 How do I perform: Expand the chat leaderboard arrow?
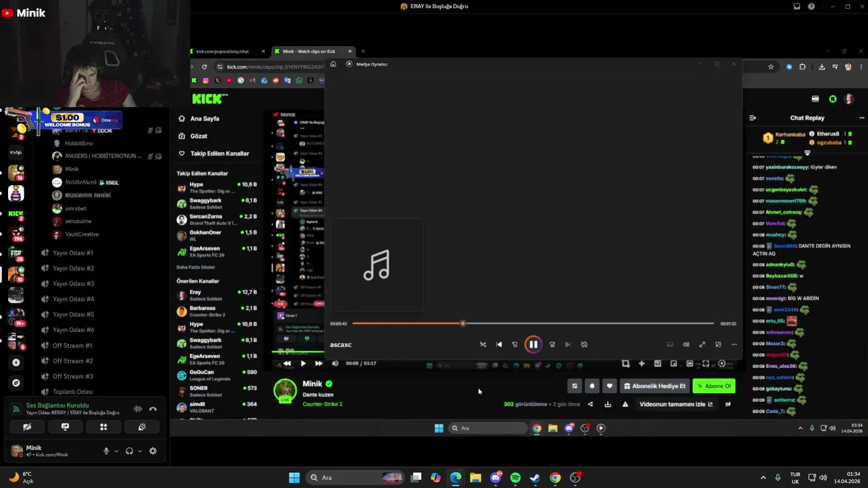[807, 153]
